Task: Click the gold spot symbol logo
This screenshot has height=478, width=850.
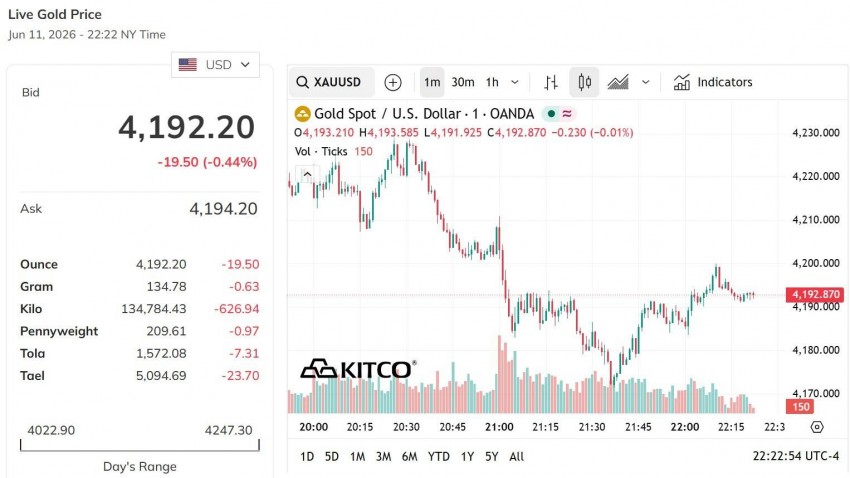Action: (302, 114)
